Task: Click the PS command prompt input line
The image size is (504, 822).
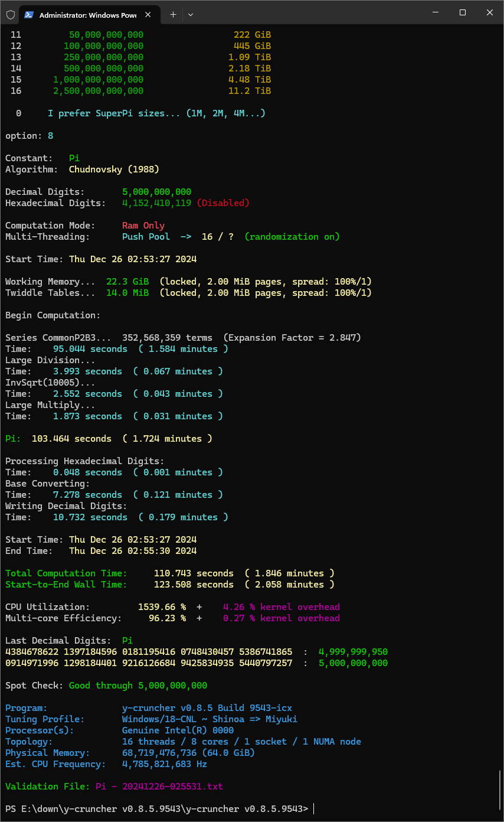Action: pos(159,808)
